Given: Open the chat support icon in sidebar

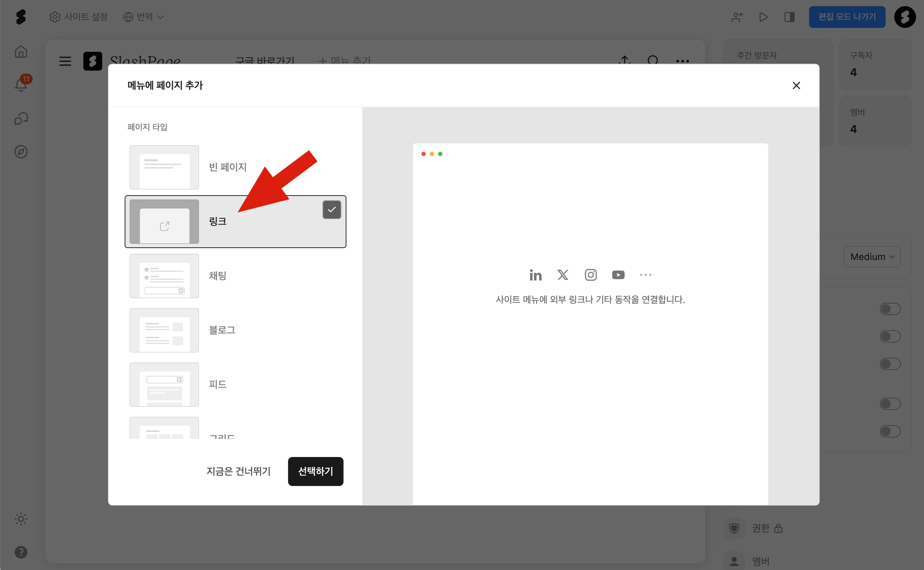Looking at the screenshot, I should [x=21, y=119].
